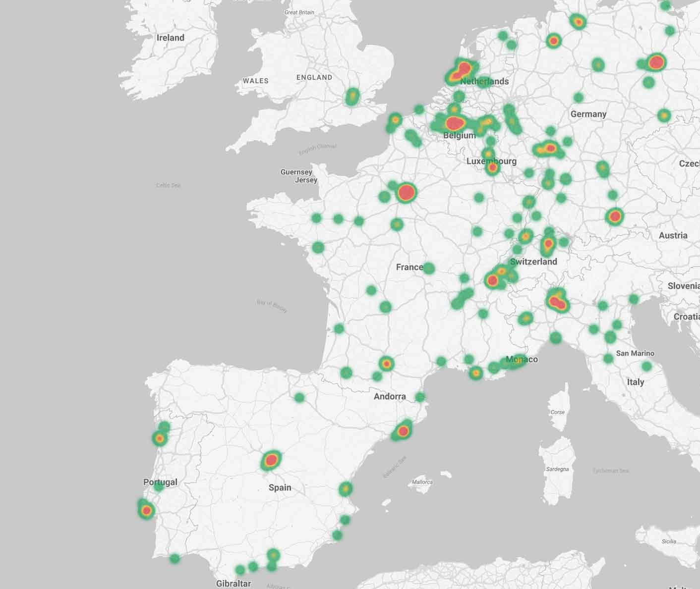Click the red Barcelona heat spot on the coast
This screenshot has width=700, height=589.
[403, 431]
